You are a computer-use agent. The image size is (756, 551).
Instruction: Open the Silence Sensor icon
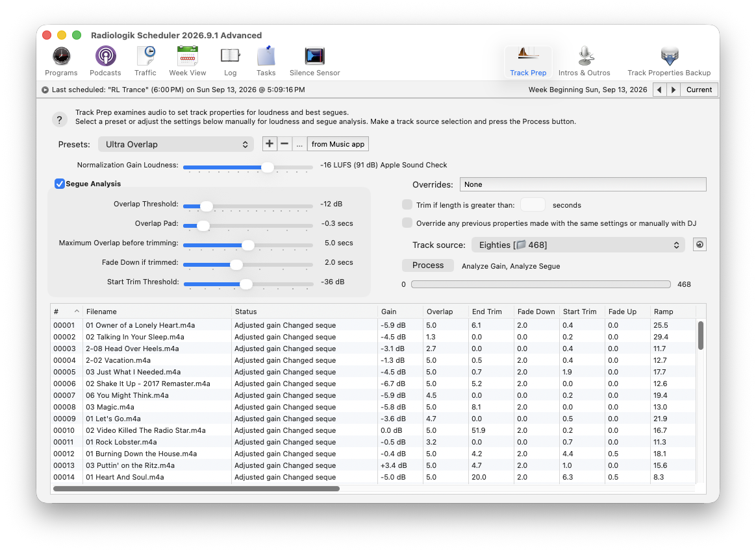[x=314, y=61]
